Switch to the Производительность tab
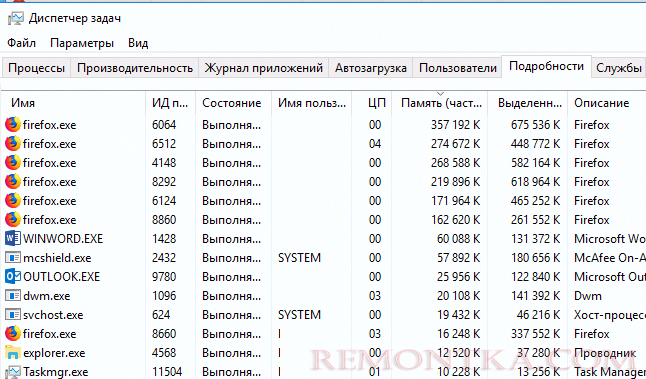646x379 pixels. pos(135,68)
